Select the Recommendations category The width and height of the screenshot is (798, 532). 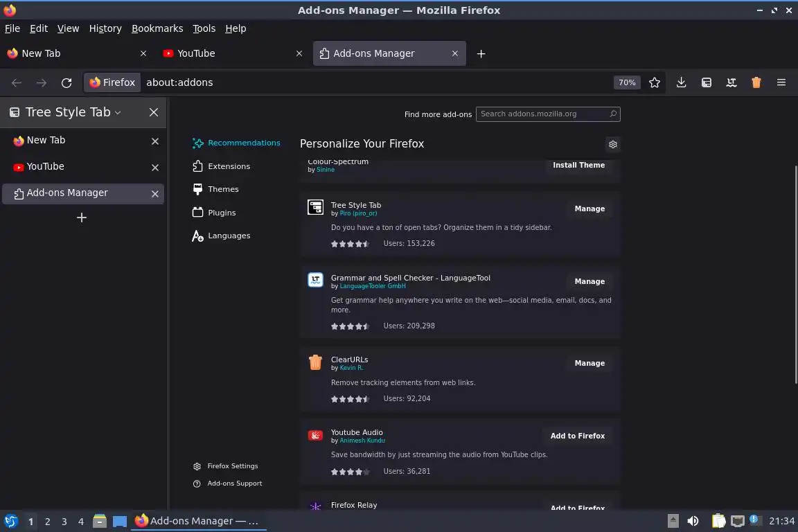point(236,143)
